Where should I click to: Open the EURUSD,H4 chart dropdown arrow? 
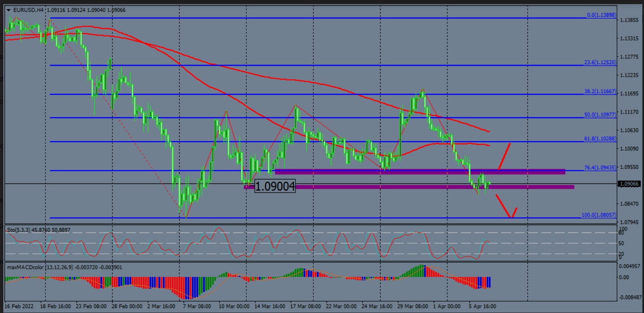tap(9, 10)
